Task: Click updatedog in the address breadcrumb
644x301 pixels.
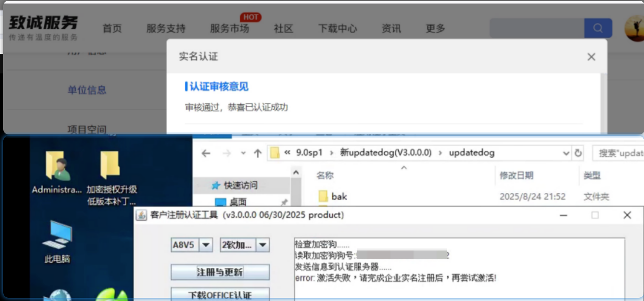Action: tap(472, 153)
